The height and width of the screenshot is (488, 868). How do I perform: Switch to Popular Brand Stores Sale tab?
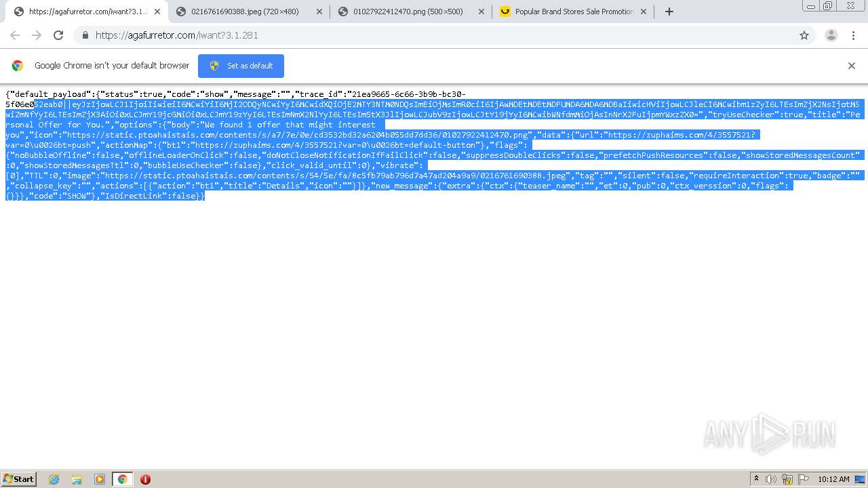[574, 12]
